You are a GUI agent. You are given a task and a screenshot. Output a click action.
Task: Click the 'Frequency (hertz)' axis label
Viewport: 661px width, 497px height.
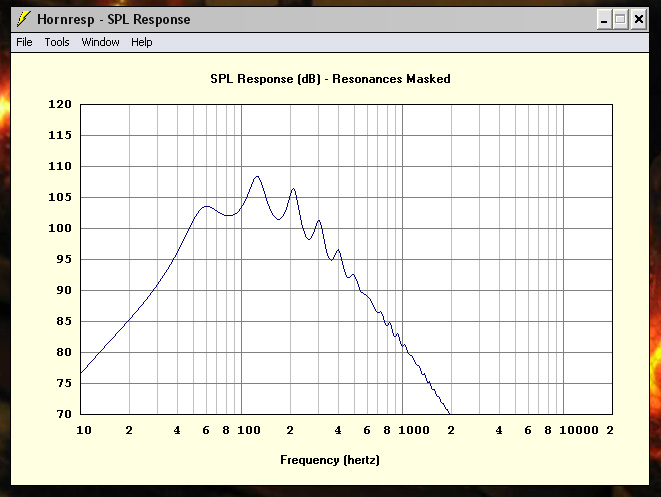point(330,459)
